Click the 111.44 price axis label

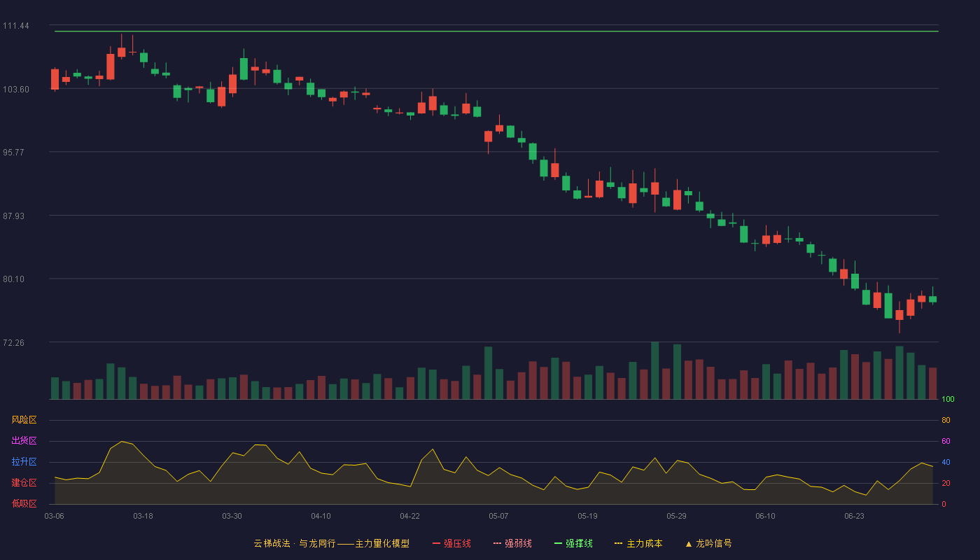pos(16,26)
